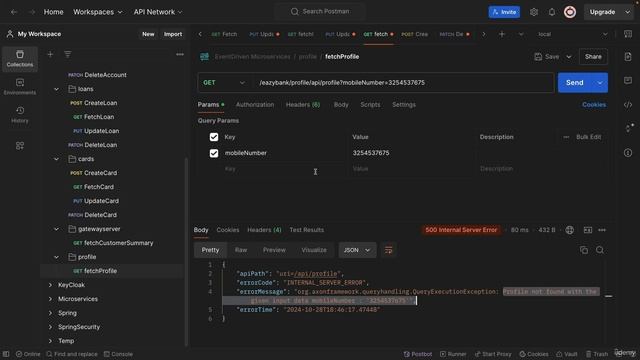Go forward with the header arrow
Image resolution: width=640 pixels, height=360 pixels.
tap(32, 12)
